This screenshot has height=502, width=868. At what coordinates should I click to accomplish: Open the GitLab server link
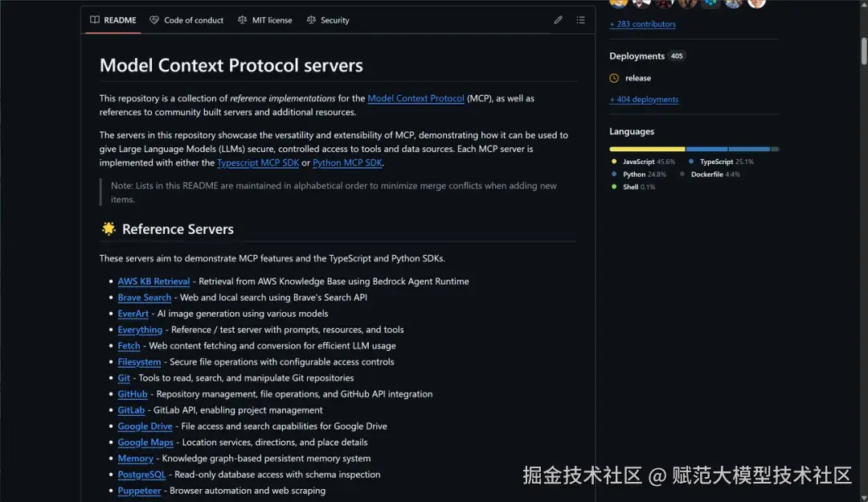tap(131, 409)
